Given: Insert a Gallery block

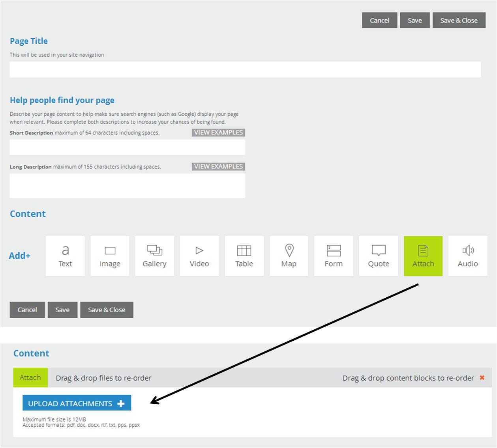Looking at the screenshot, I should click(x=154, y=256).
